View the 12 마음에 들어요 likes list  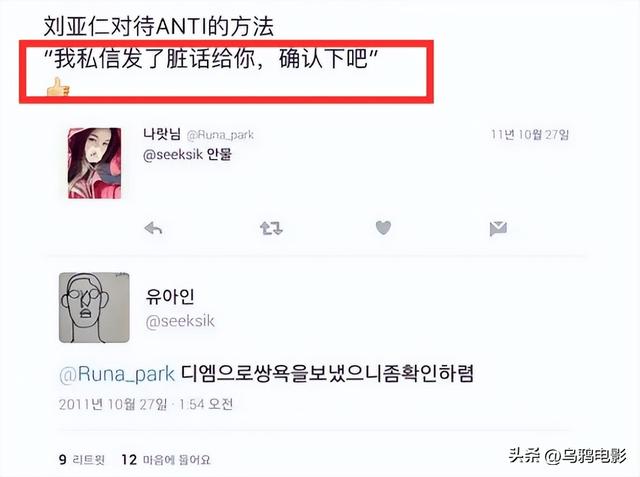(x=166, y=460)
